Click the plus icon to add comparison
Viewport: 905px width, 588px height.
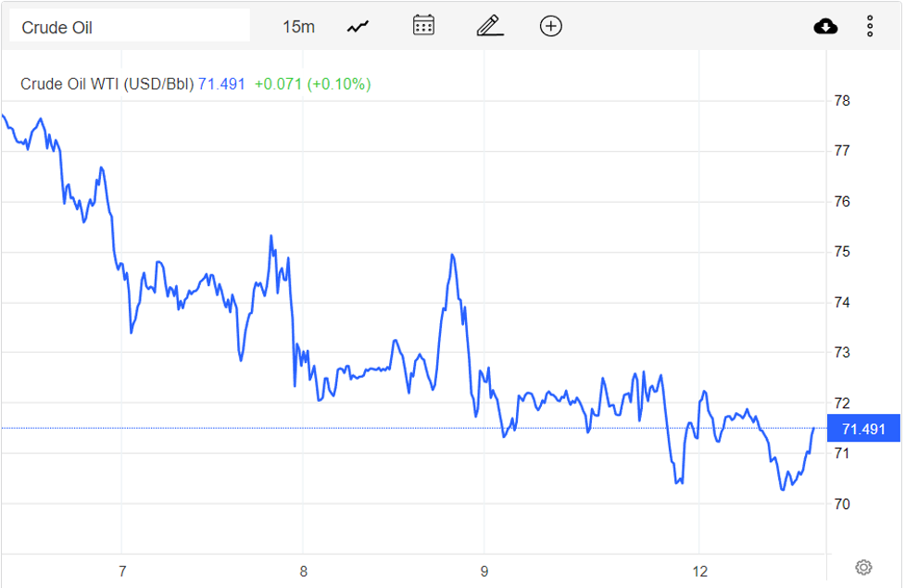click(550, 26)
